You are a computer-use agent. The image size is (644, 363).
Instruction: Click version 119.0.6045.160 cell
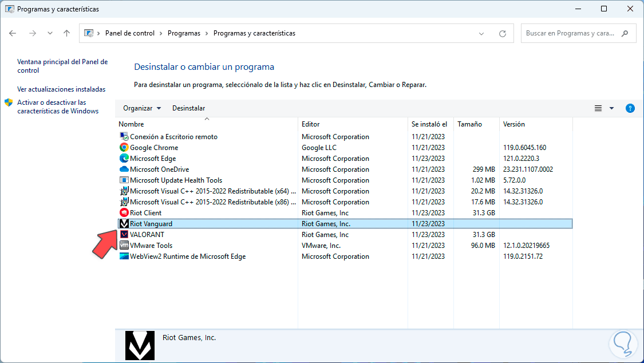[524, 147]
